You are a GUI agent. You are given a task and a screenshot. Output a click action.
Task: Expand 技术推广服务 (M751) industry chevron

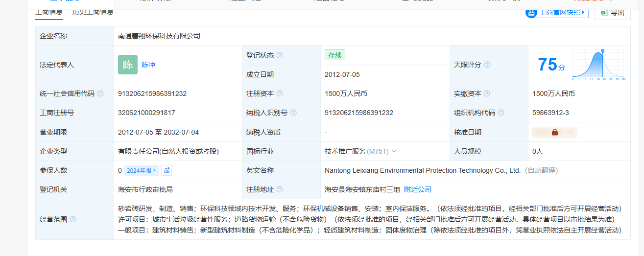pos(394,151)
